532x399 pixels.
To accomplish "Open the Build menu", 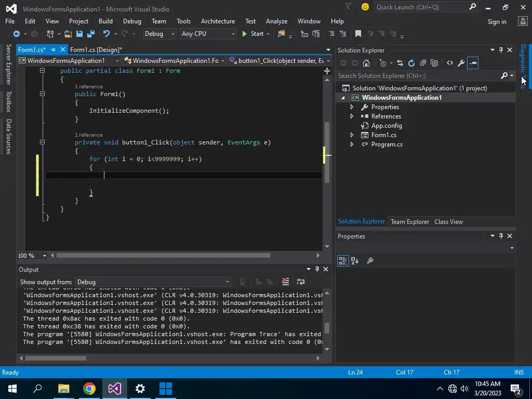I will (105, 21).
